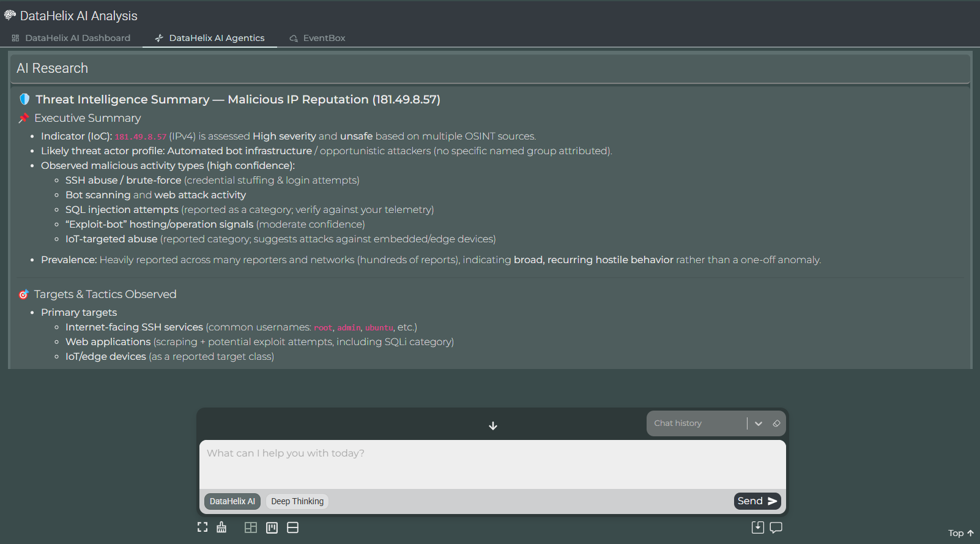Click the fullscreen expand icon
This screenshot has width=980, height=544.
click(202, 527)
